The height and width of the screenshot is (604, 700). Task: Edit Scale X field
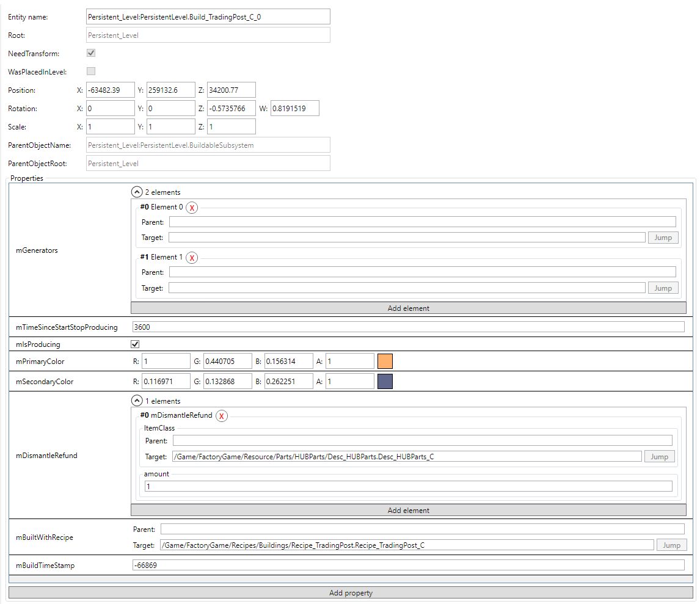click(x=111, y=126)
